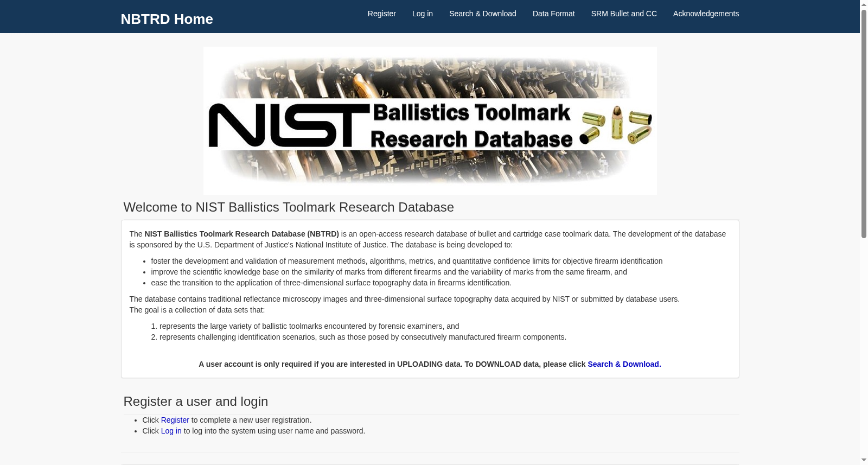Viewport: 868px width, 465px height.
Task: Click the Register link in registration list
Action: 175,420
